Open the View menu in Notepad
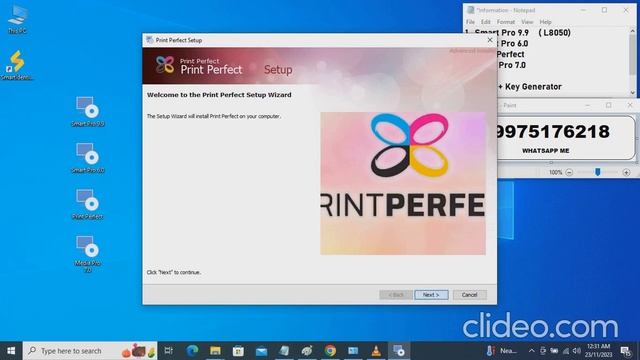Screen dimensions: 640x360 pyautogui.click(x=527, y=22)
